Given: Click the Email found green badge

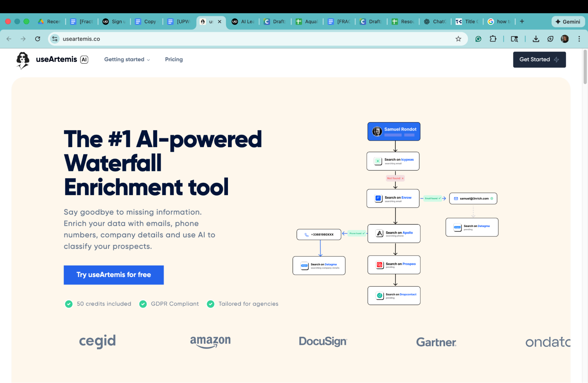Looking at the screenshot, I should point(432,198).
